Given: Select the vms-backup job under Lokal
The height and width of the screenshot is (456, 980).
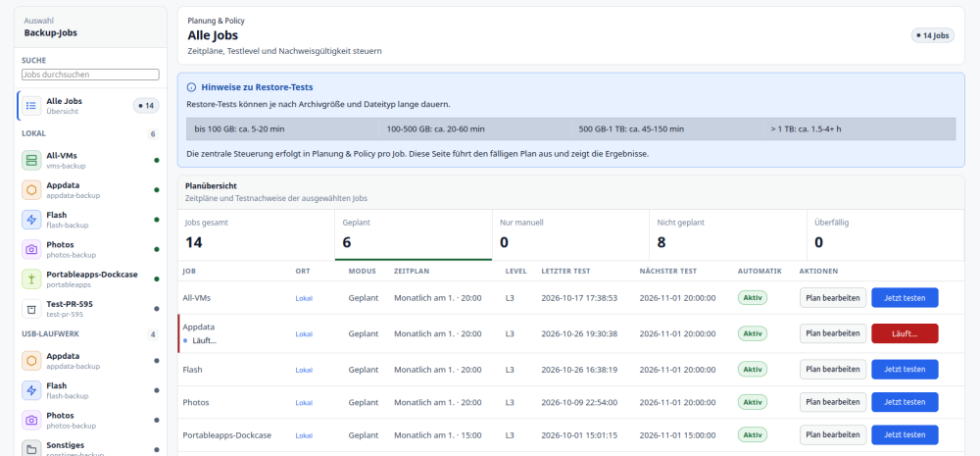Looking at the screenshot, I should point(92,160).
